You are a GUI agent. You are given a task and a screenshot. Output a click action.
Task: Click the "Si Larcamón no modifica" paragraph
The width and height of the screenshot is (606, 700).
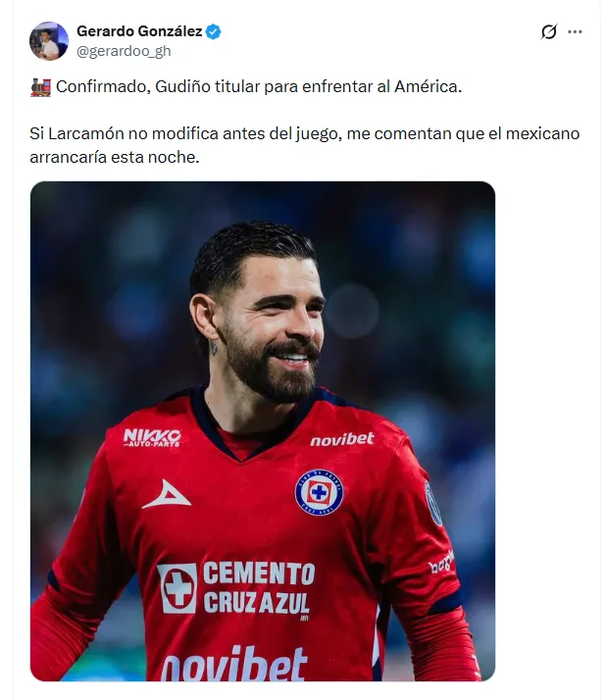(305, 145)
